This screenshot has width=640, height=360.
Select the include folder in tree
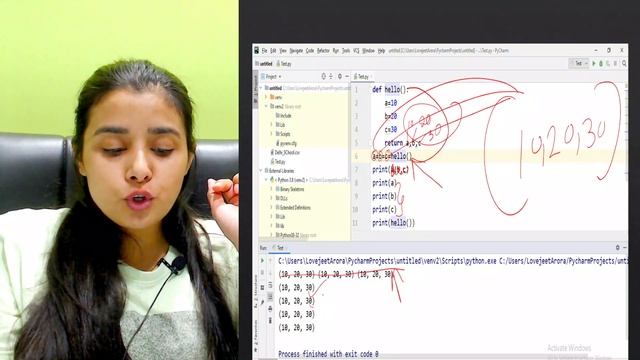284,116
